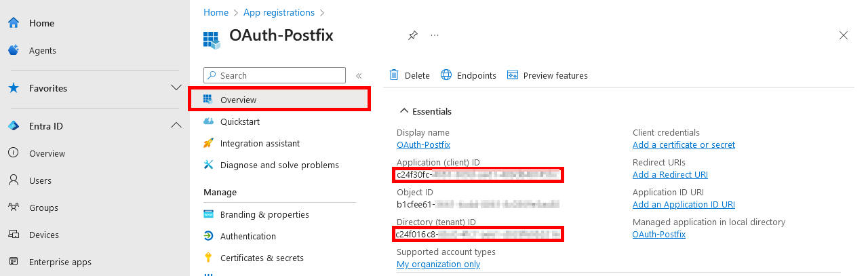Select the Favorites star icon
The height and width of the screenshot is (276, 868).
[x=13, y=88]
